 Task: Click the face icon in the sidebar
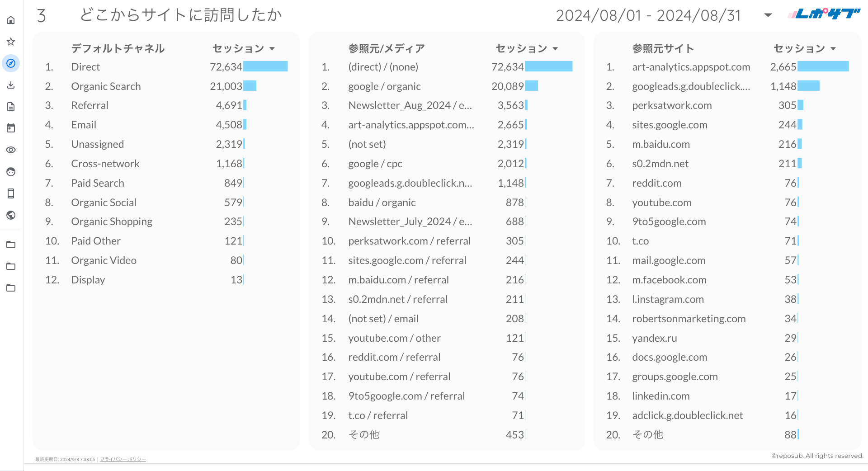pos(11,172)
